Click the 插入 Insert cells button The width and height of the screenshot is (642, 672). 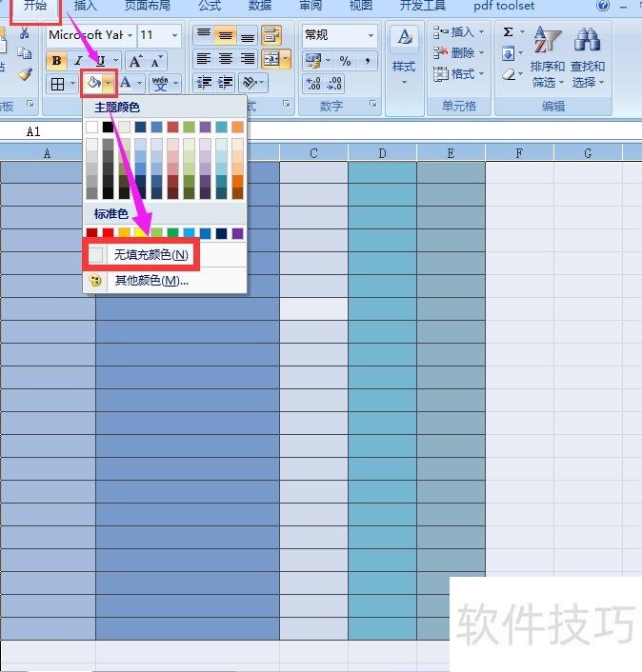pyautogui.click(x=458, y=32)
